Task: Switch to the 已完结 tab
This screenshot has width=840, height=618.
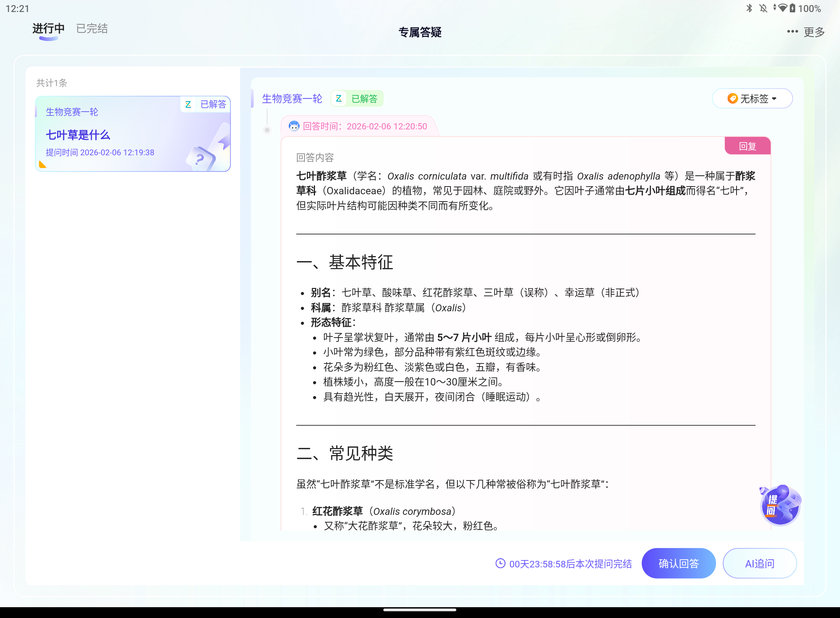Action: click(91, 28)
